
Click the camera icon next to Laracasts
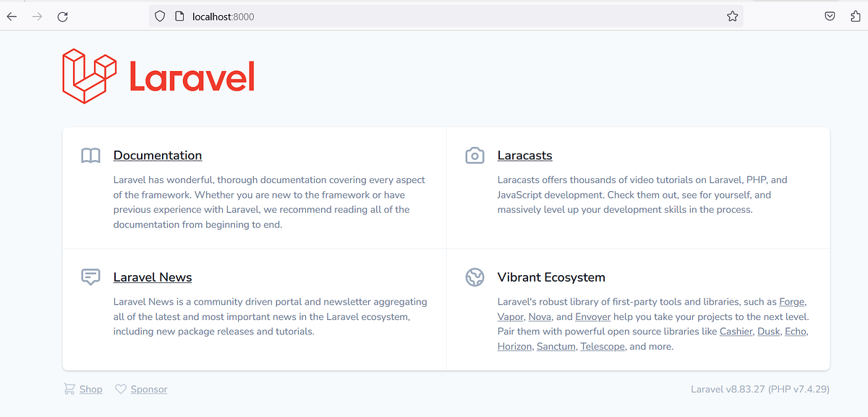pyautogui.click(x=475, y=155)
